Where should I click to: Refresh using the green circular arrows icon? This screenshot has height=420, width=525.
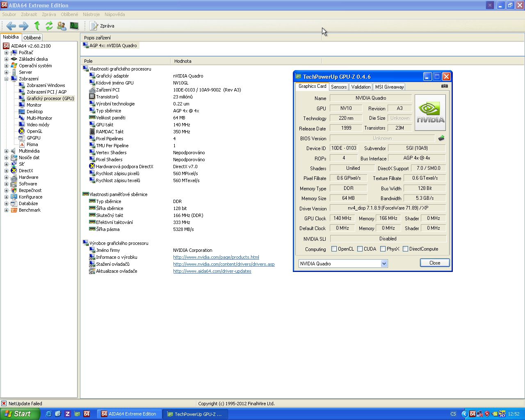point(49,26)
